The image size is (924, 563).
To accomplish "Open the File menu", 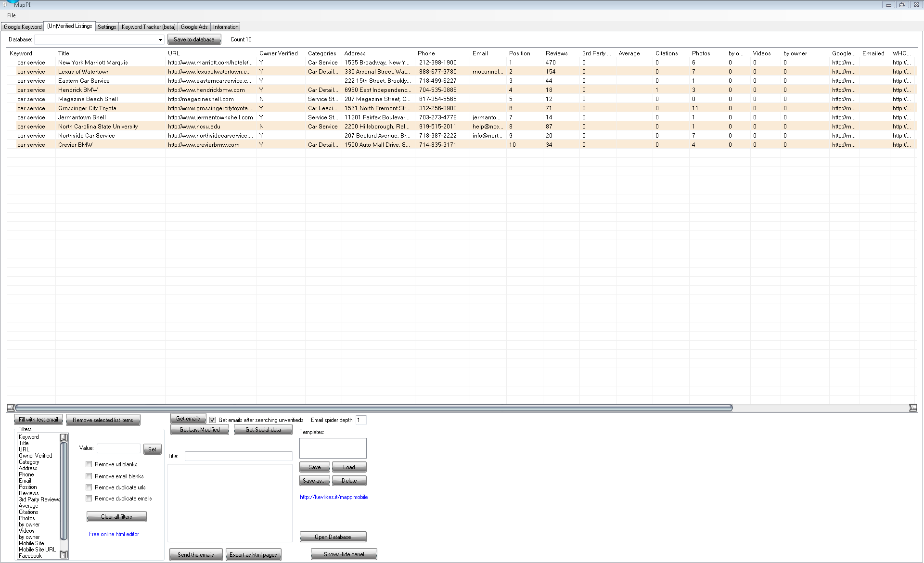I will 12,15.
